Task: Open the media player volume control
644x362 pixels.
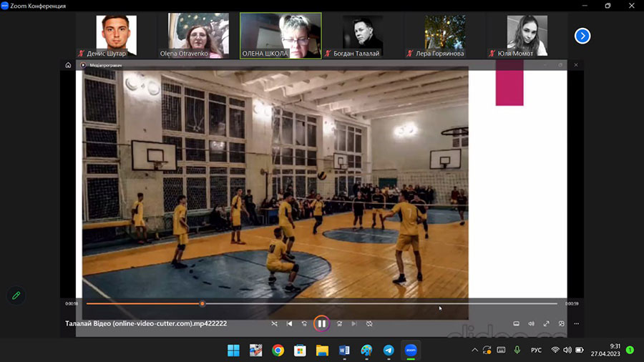Action: [531, 323]
